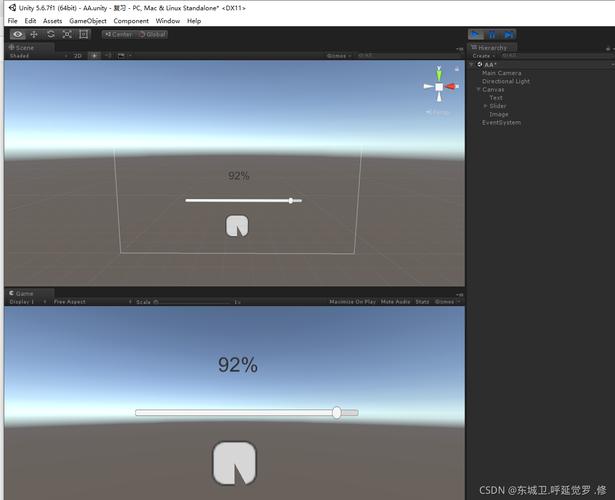Switch to the Hierarchy tab
615x500 pixels.
pyautogui.click(x=493, y=47)
